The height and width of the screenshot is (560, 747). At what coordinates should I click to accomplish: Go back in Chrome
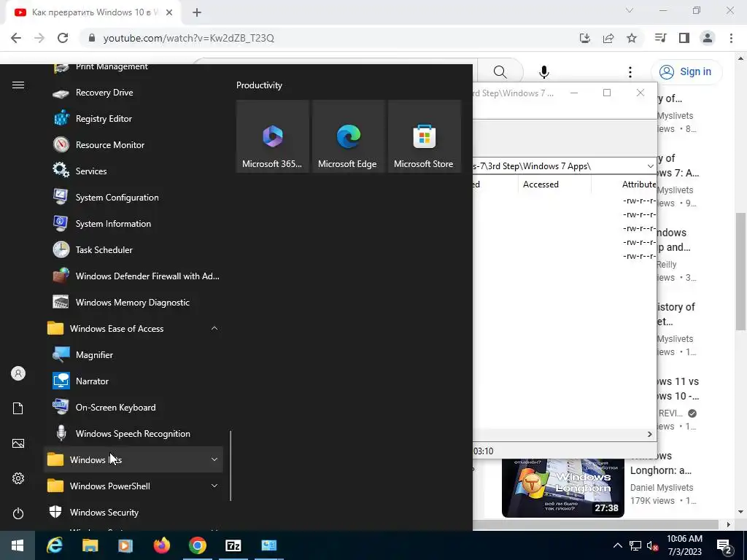tap(16, 38)
